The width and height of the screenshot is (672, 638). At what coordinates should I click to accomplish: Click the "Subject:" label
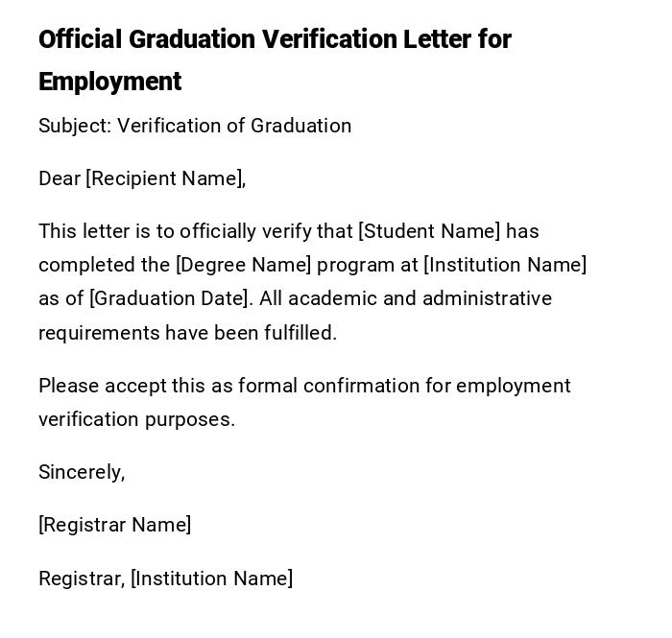coord(75,126)
